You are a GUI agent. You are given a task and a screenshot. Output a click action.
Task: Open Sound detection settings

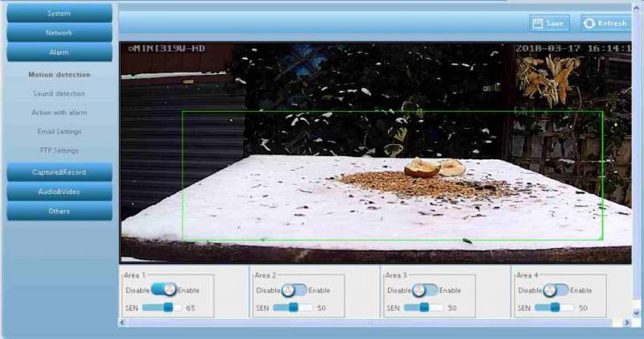coord(59,93)
